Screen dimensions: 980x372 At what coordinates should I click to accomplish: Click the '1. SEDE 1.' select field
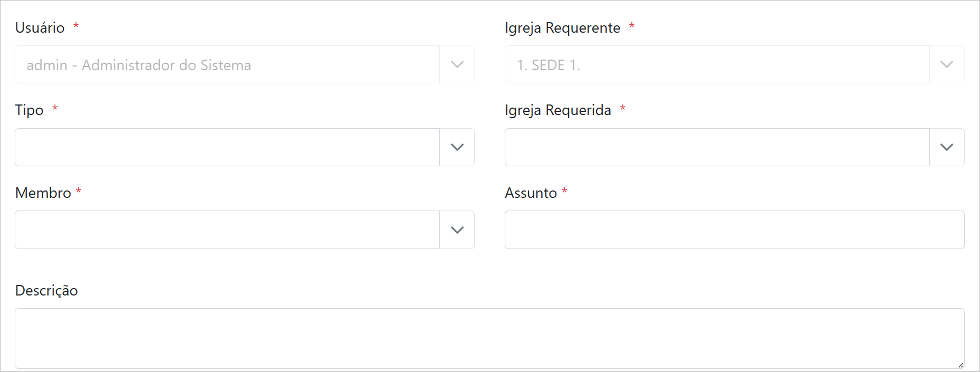click(716, 64)
